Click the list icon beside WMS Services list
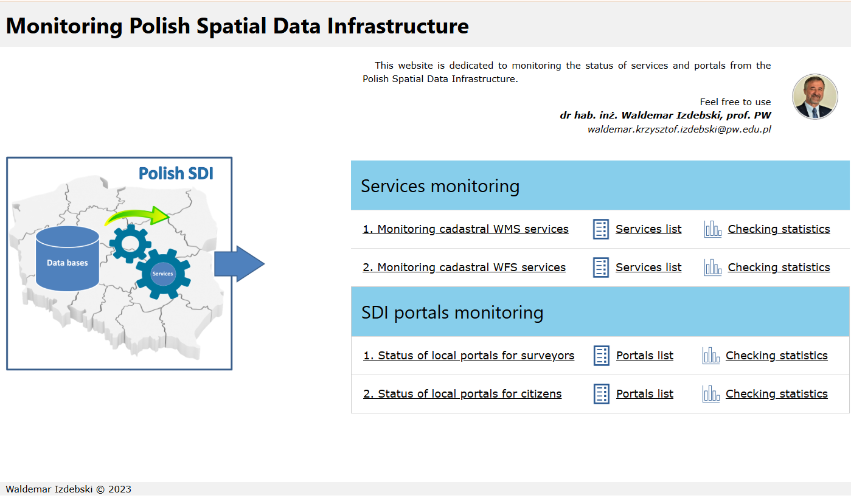851x504 pixels. (x=600, y=229)
